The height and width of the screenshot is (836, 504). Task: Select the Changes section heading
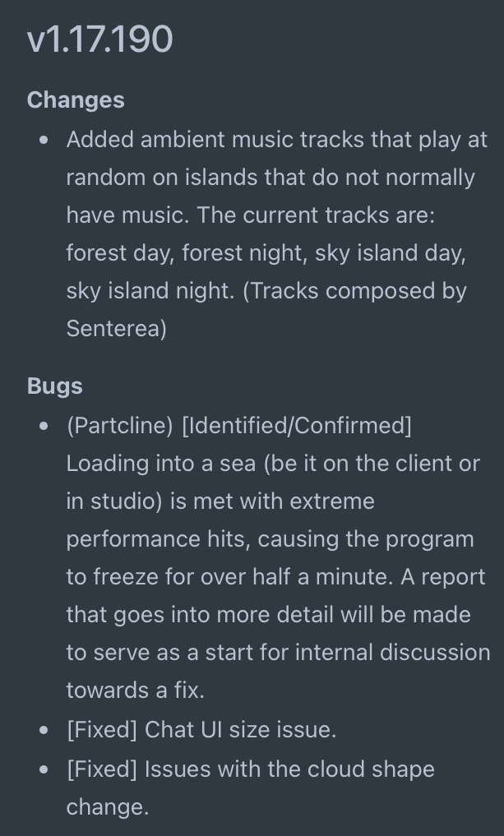tap(76, 100)
